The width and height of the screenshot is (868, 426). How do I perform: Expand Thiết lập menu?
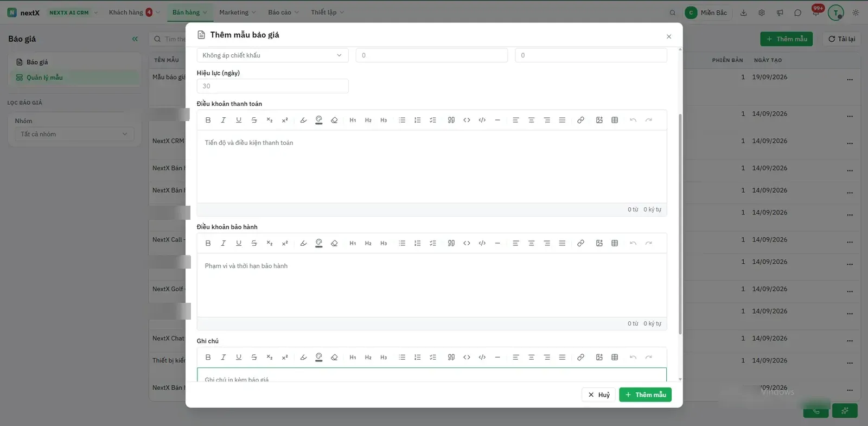[327, 12]
